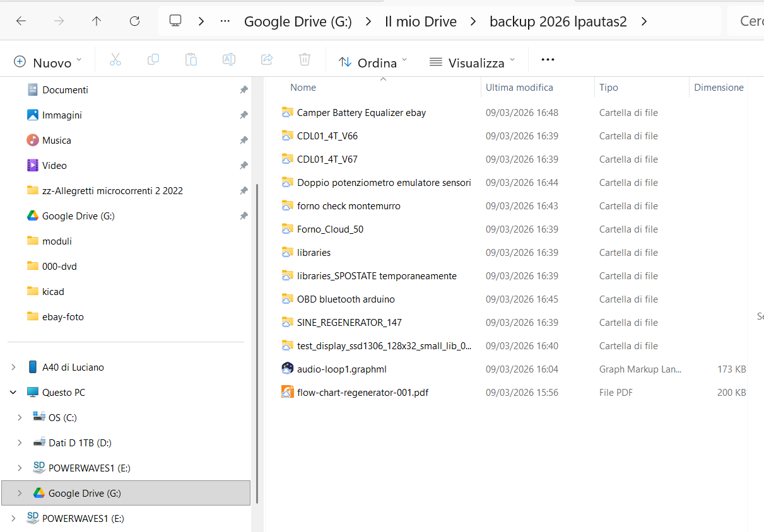
Task: Navigate back to previous folder
Action: 21,21
